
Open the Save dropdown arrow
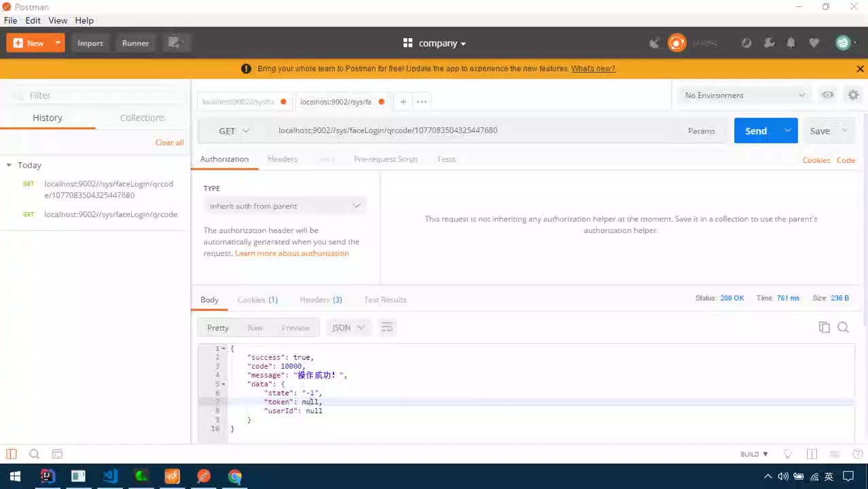point(845,131)
